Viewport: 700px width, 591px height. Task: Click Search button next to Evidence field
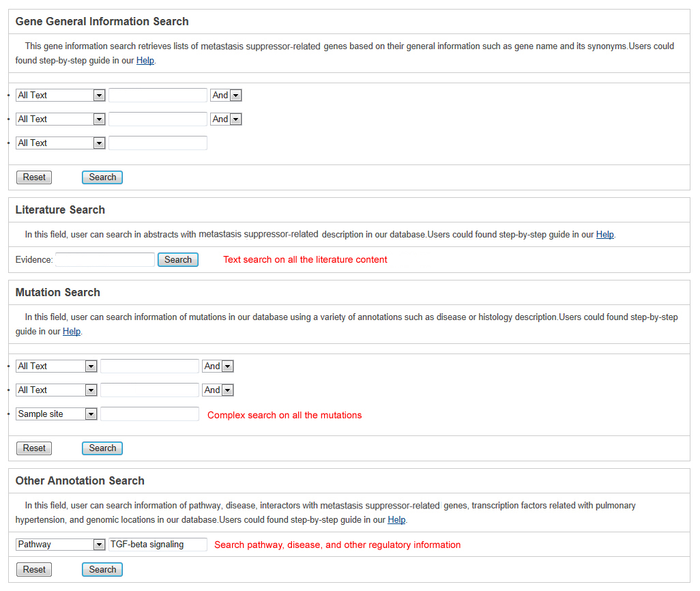177,259
